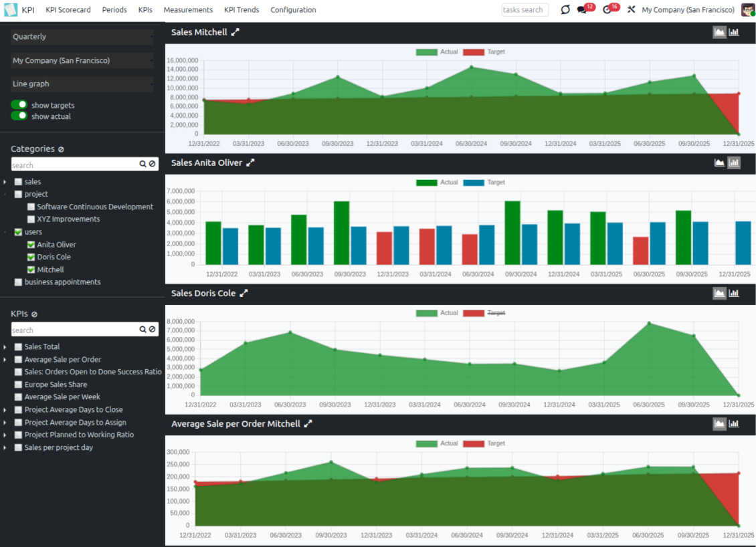Click the KPIs search magnifier icon

click(143, 330)
